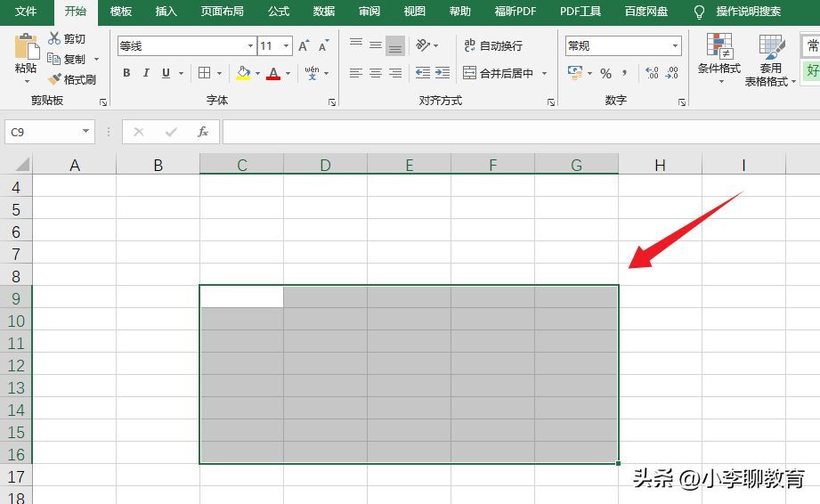Set middle vertical alignment
This screenshot has height=504, width=820.
[x=376, y=46]
